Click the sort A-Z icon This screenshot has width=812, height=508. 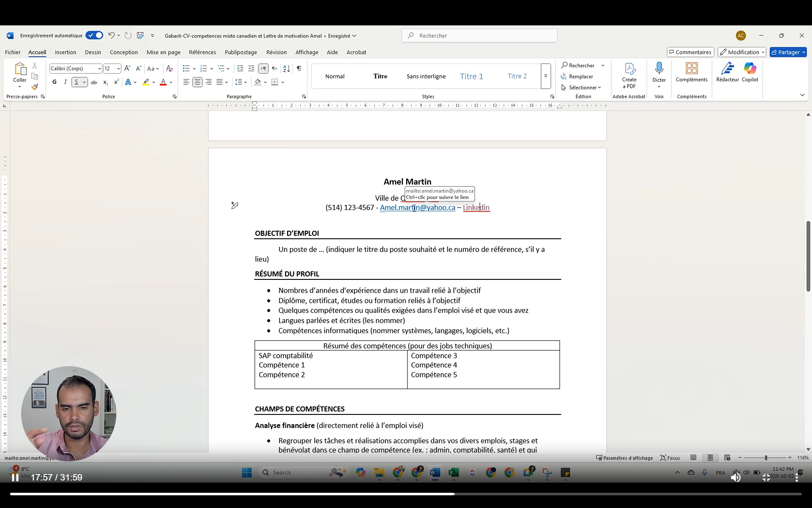(286, 69)
